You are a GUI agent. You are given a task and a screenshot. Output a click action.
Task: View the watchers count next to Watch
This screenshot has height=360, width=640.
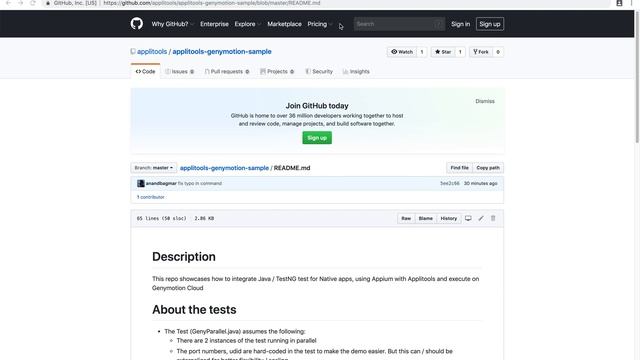coord(422,52)
